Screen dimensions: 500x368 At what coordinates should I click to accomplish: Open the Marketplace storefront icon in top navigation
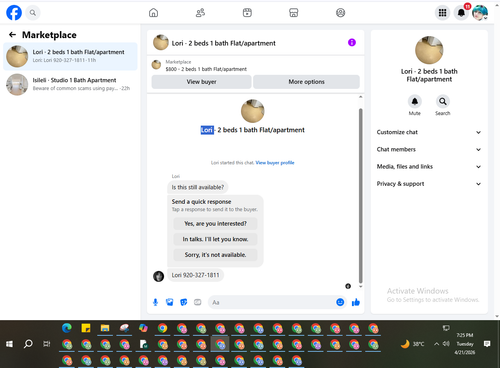tap(294, 13)
